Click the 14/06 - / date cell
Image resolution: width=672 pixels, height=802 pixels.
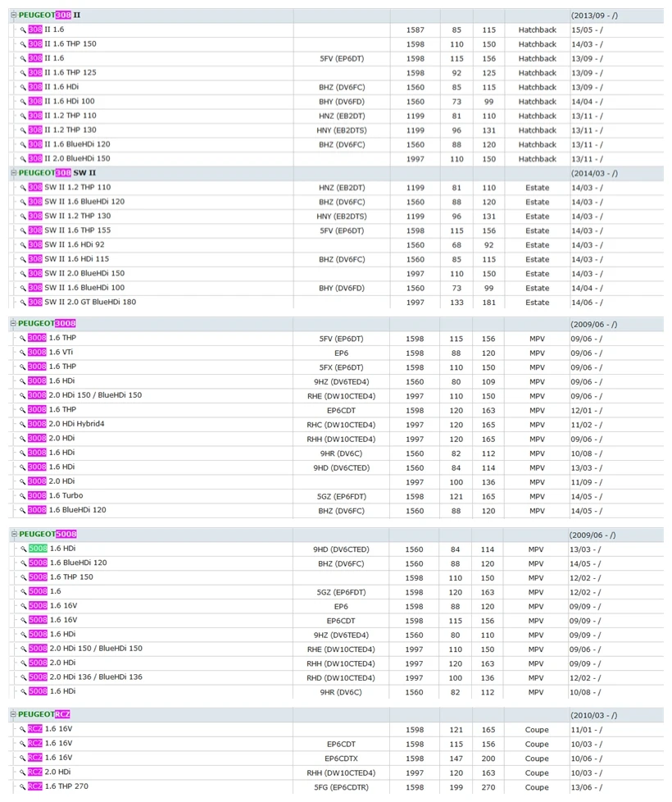coord(587,303)
